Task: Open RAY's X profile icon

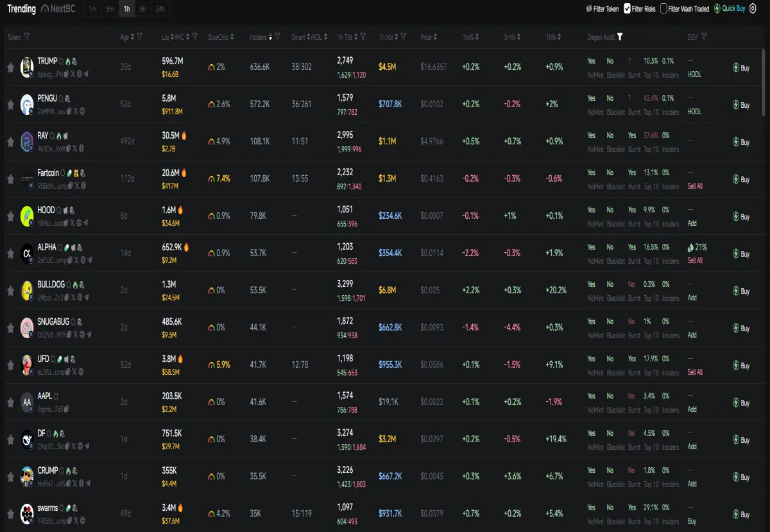Action: (x=74, y=148)
